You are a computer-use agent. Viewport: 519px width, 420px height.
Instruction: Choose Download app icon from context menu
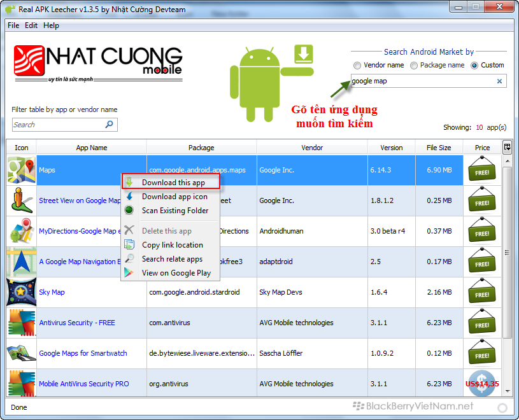[171, 197]
